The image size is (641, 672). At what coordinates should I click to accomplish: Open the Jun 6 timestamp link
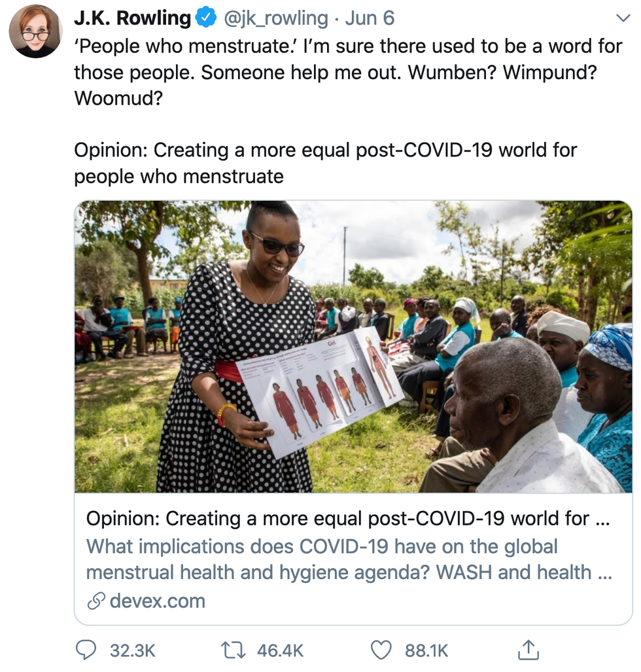tap(370, 18)
